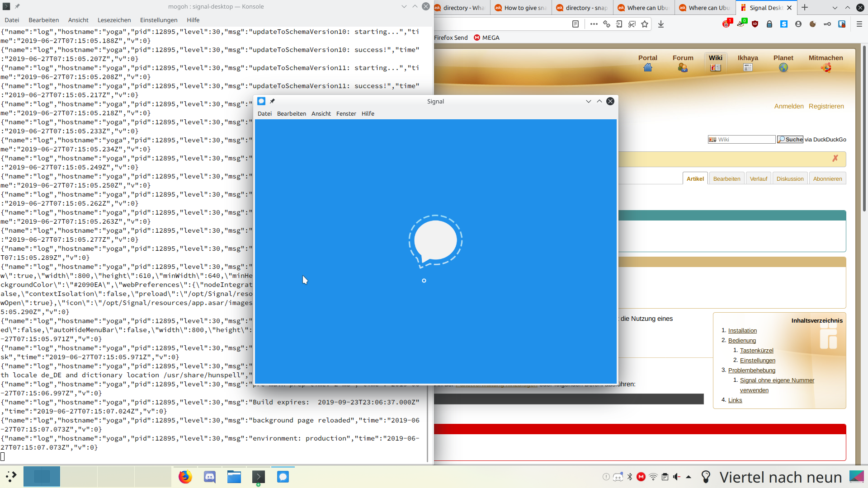
Task: Expand the system tray arrow
Action: [x=689, y=477]
